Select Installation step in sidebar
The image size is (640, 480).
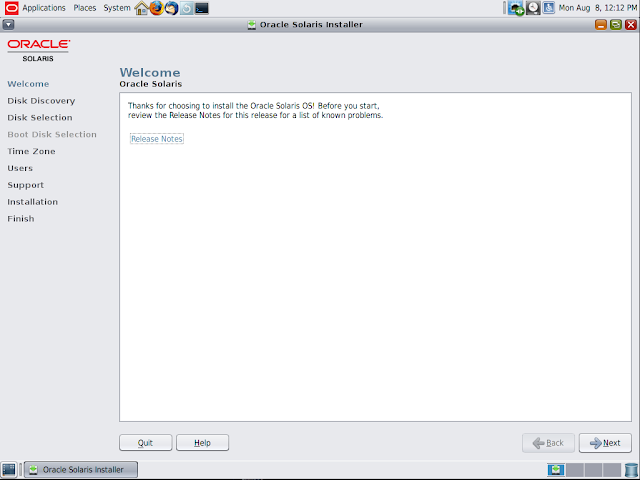pyautogui.click(x=32, y=202)
